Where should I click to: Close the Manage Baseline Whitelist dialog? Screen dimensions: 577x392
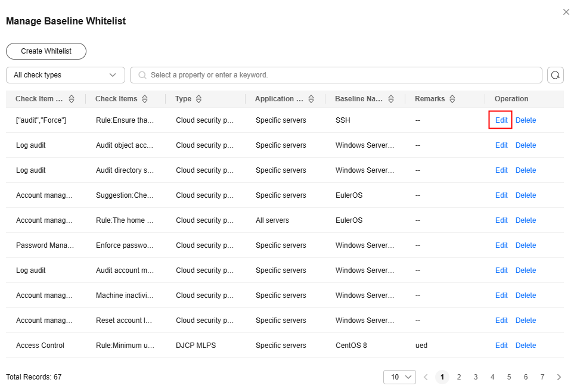coord(566,12)
